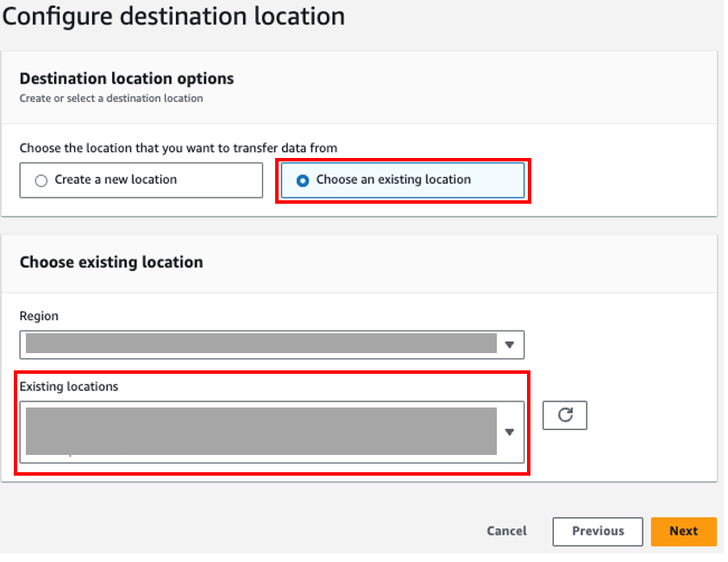Go back using the Previous button
728x562 pixels.
pos(597,531)
